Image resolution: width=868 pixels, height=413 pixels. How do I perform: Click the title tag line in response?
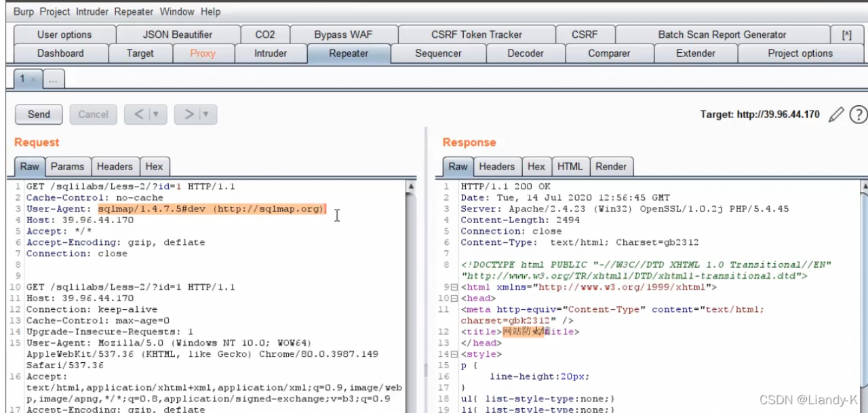point(520,332)
